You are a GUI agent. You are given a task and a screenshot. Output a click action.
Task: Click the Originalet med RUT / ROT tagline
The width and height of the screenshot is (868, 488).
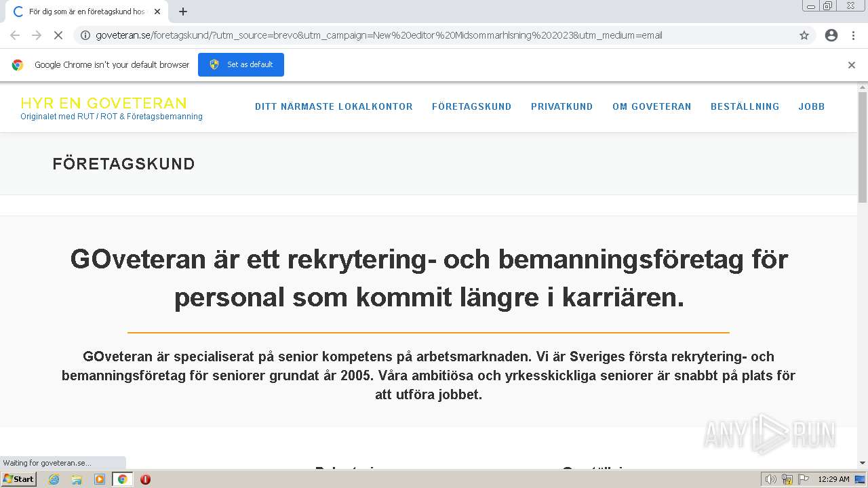[111, 117]
